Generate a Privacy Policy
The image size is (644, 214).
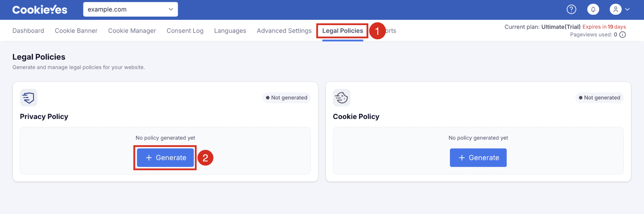(x=165, y=158)
